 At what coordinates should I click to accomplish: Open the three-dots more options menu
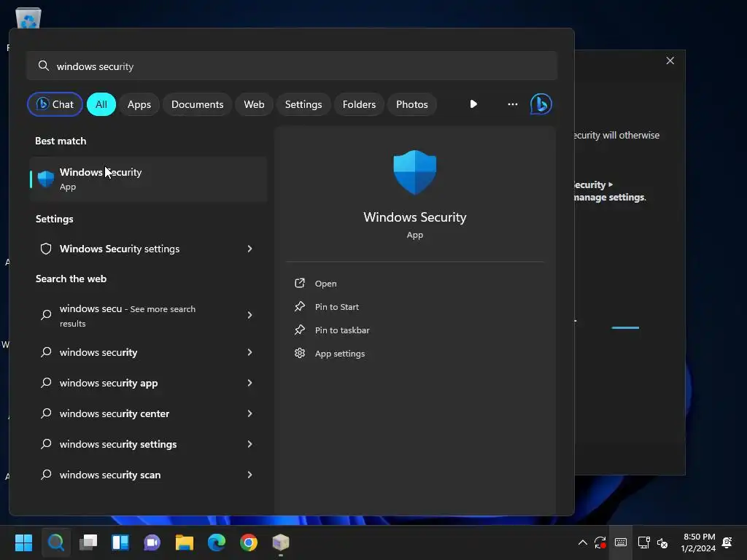(x=513, y=104)
